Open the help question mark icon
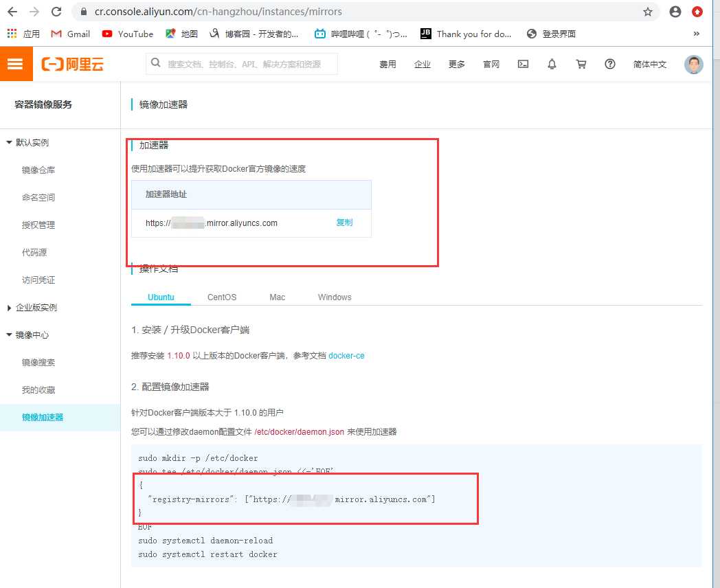This screenshot has height=588, width=720. pyautogui.click(x=610, y=65)
